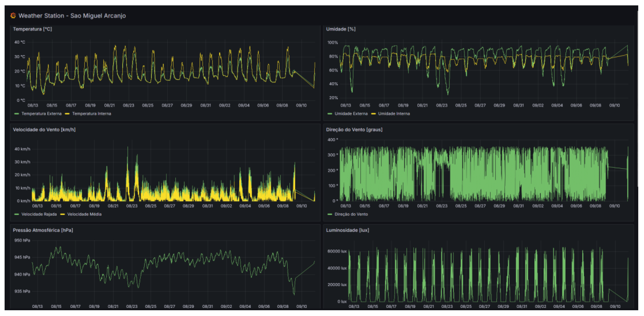
Task: Toggle the Umidade Externa legend series
Action: click(351, 114)
